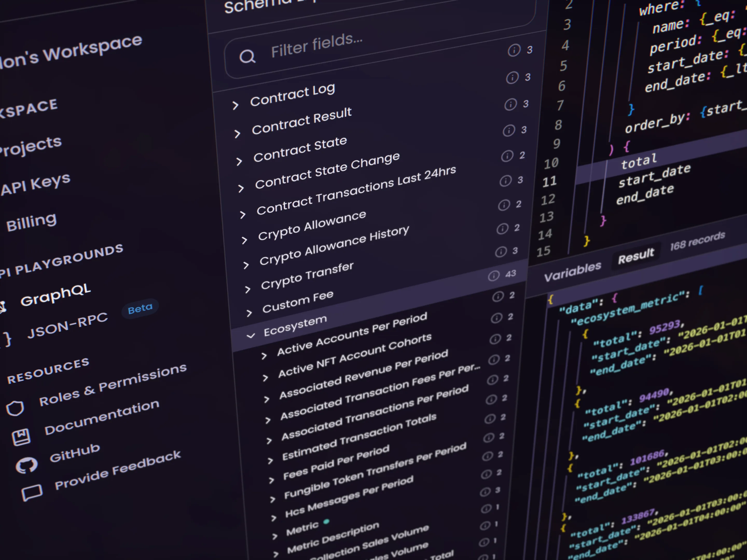Click the green status dot beside Metric
Image resolution: width=747 pixels, height=560 pixels.
point(326,522)
